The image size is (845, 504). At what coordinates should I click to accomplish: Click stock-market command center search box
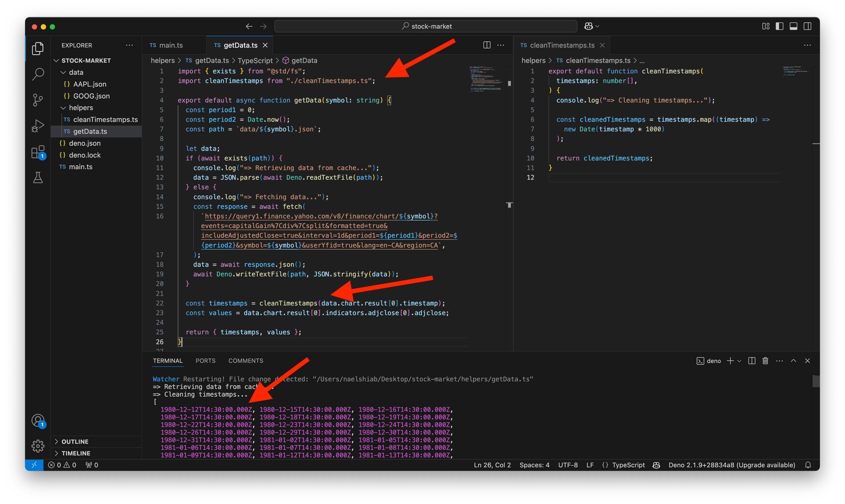tap(426, 26)
